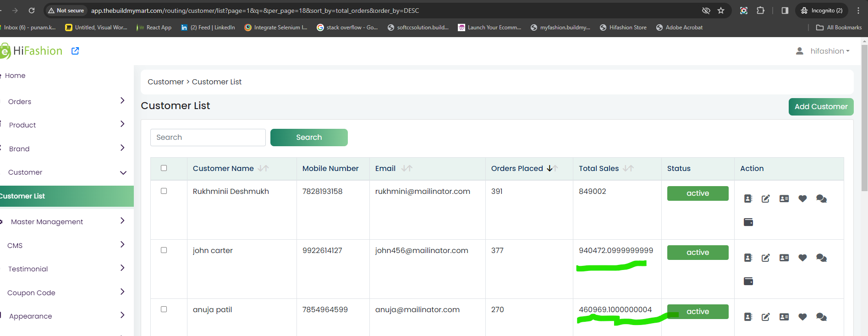Go to Home in sidebar
The width and height of the screenshot is (868, 336).
click(15, 76)
